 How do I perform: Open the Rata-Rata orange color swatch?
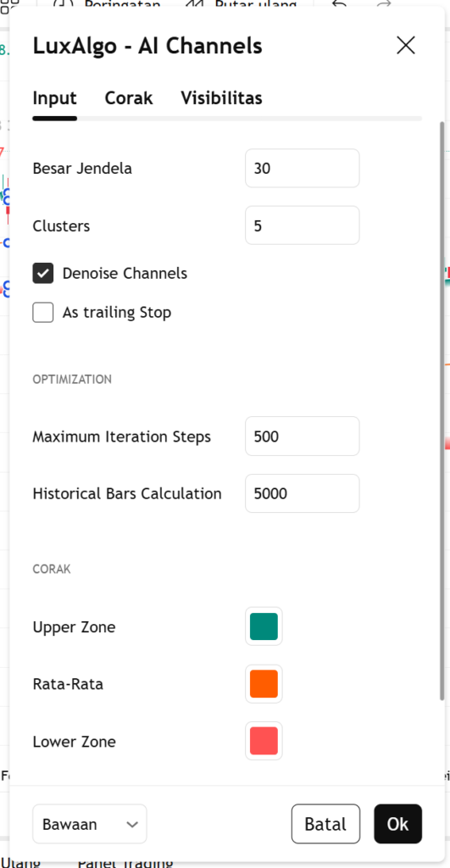click(264, 684)
